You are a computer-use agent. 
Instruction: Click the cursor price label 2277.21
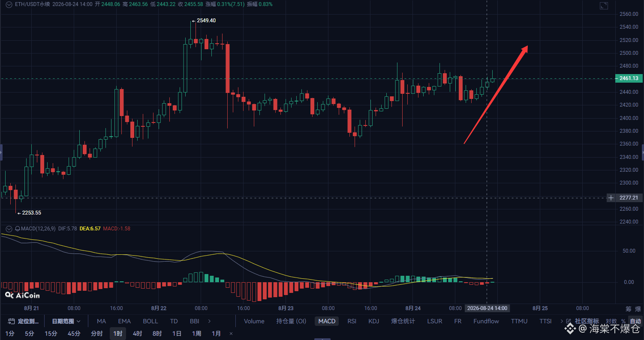click(629, 198)
